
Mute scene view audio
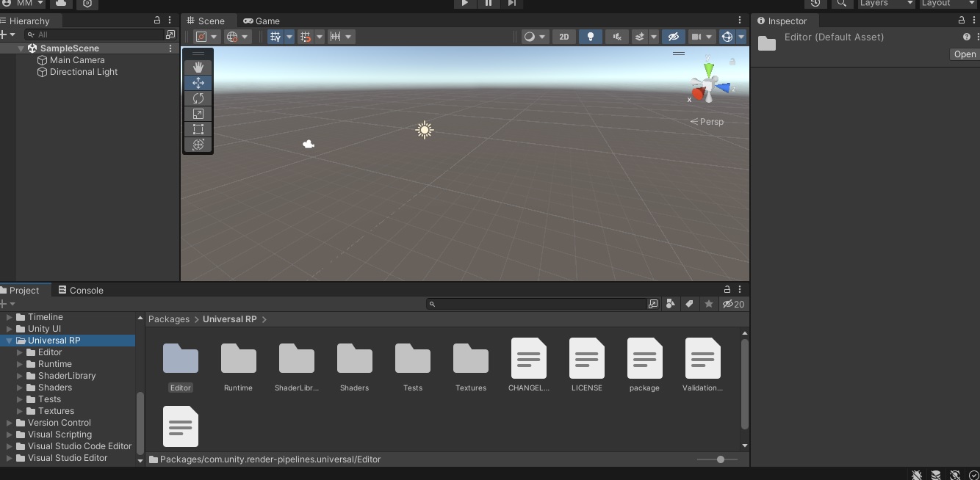click(617, 37)
